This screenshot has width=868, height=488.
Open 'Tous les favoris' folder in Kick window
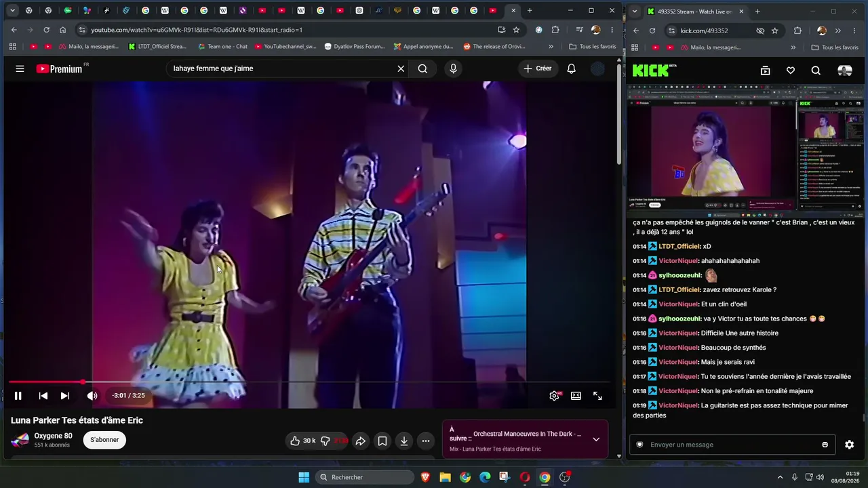tap(835, 47)
